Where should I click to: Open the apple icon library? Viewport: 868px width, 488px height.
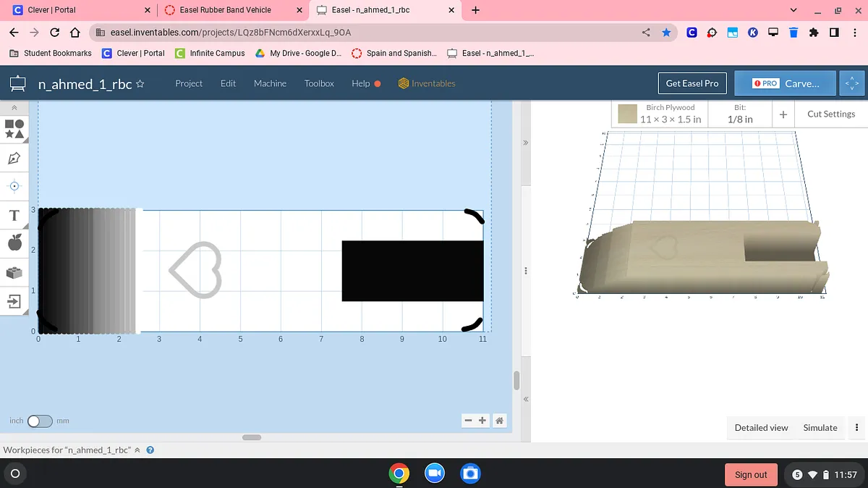14,243
